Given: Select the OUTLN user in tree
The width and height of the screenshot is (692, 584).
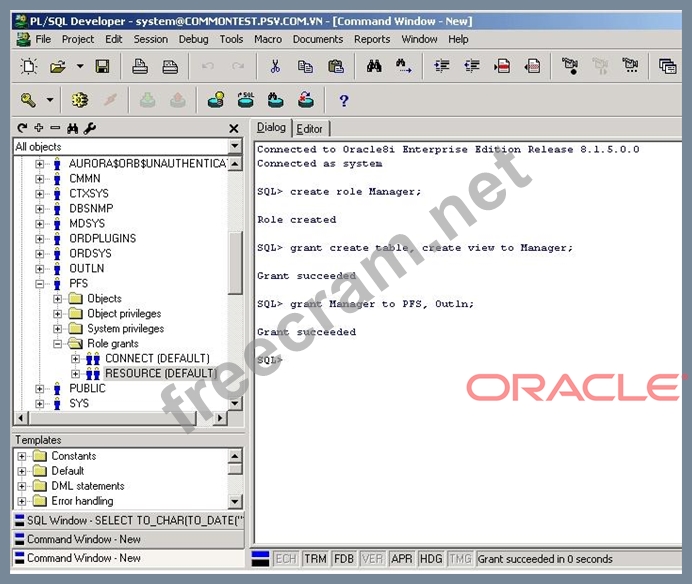Looking at the screenshot, I should [x=86, y=268].
